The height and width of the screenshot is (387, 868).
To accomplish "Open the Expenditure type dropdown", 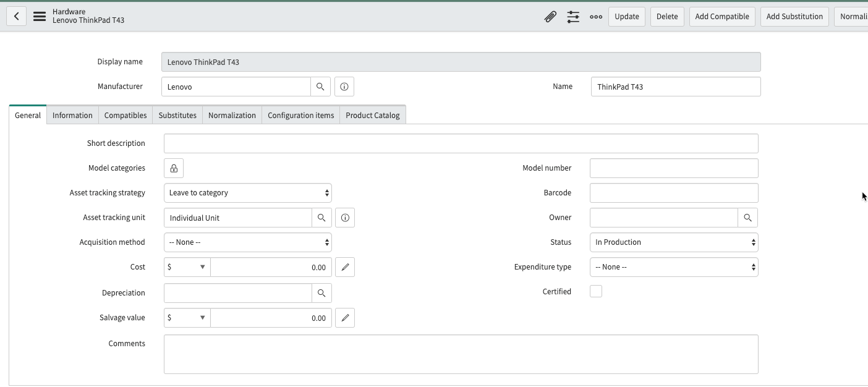I will click(x=674, y=267).
